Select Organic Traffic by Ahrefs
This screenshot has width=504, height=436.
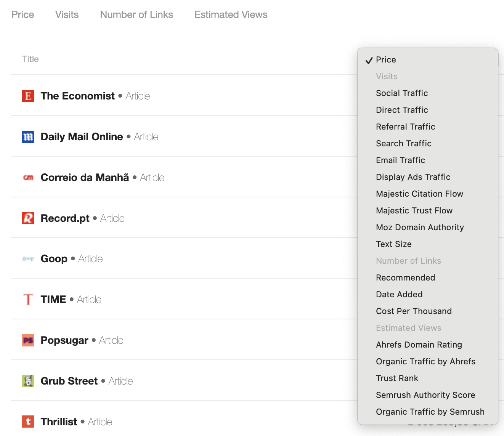[428, 361]
